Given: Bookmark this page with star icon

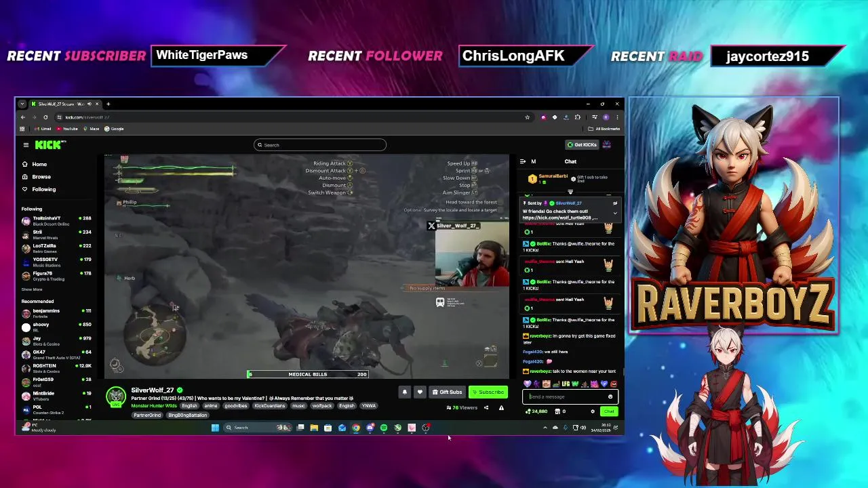Looking at the screenshot, I should 527,117.
